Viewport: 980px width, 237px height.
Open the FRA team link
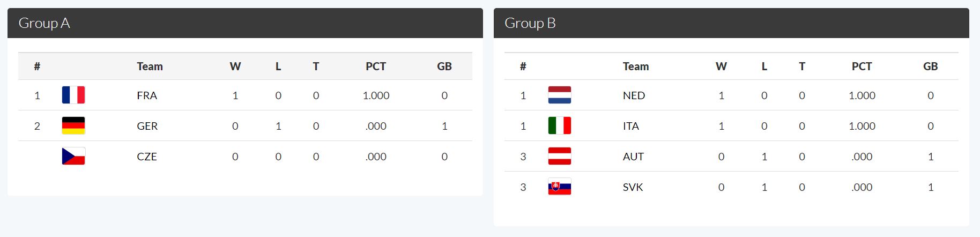coord(147,95)
